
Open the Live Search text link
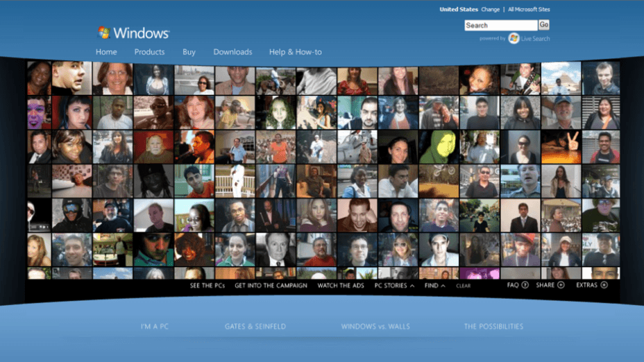click(535, 39)
